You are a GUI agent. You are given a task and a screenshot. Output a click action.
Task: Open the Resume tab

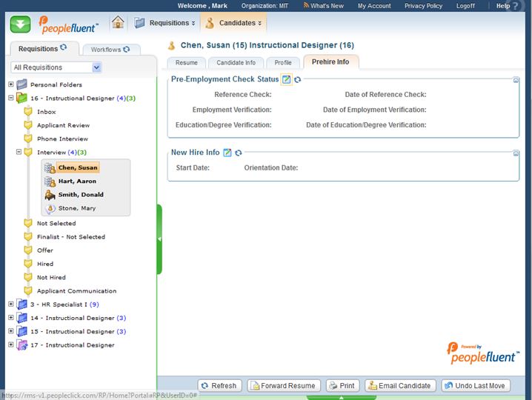(186, 63)
